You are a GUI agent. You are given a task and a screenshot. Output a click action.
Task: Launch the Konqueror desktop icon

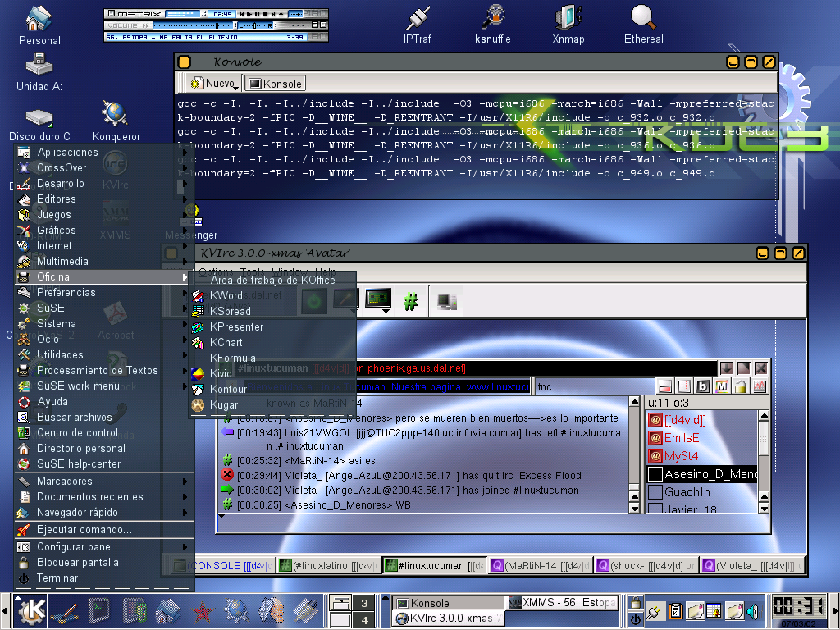point(115,121)
